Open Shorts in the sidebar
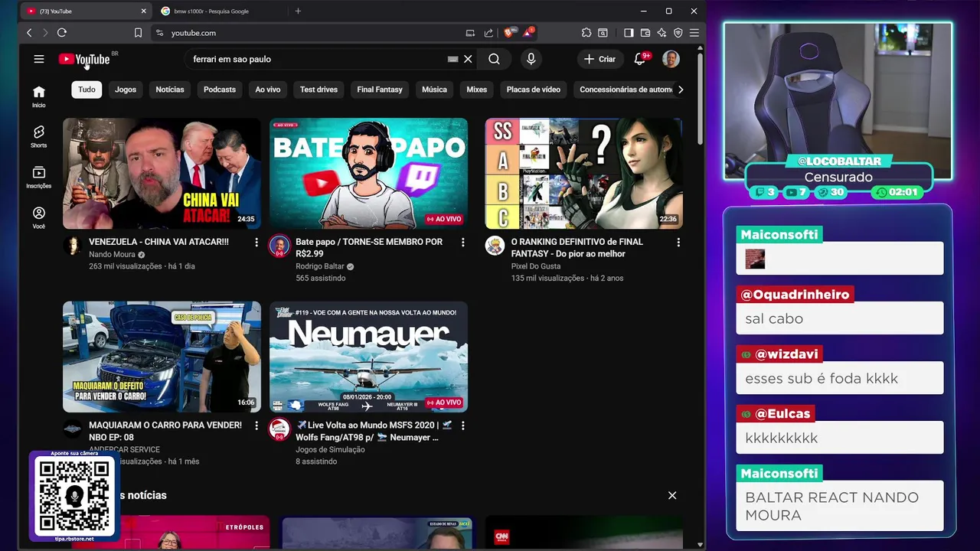The height and width of the screenshot is (551, 980). pos(39,137)
